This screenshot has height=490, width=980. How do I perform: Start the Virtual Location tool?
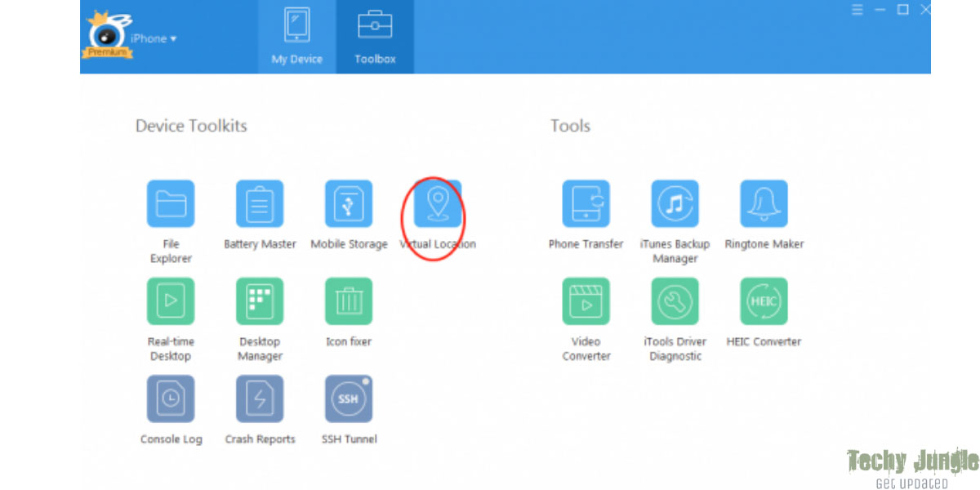click(x=438, y=203)
